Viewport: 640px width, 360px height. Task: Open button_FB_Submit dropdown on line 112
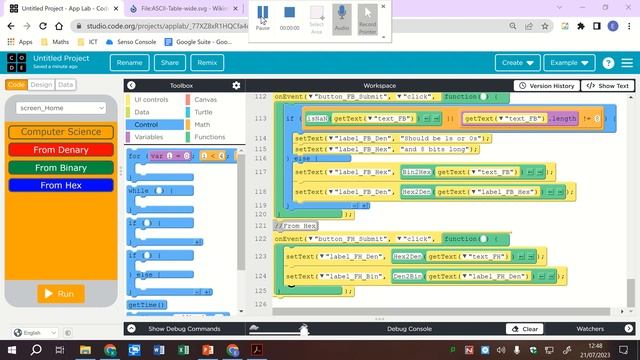(311, 97)
